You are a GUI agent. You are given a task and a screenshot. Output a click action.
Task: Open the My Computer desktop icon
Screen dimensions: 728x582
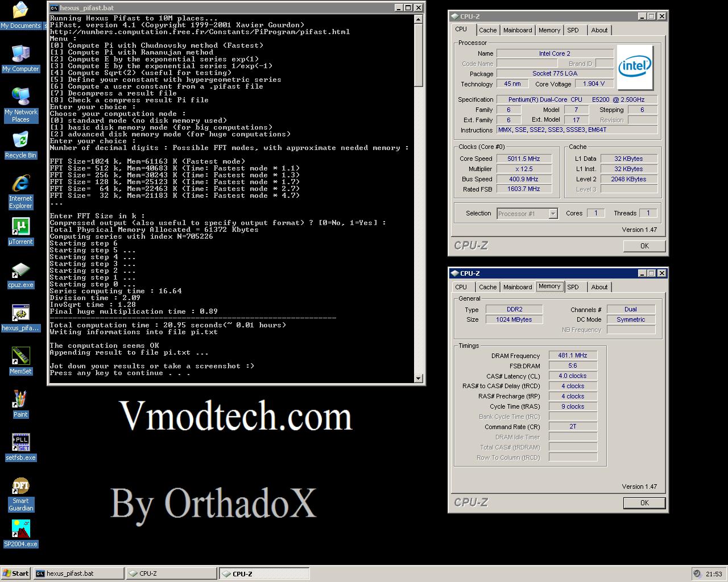pyautogui.click(x=20, y=58)
